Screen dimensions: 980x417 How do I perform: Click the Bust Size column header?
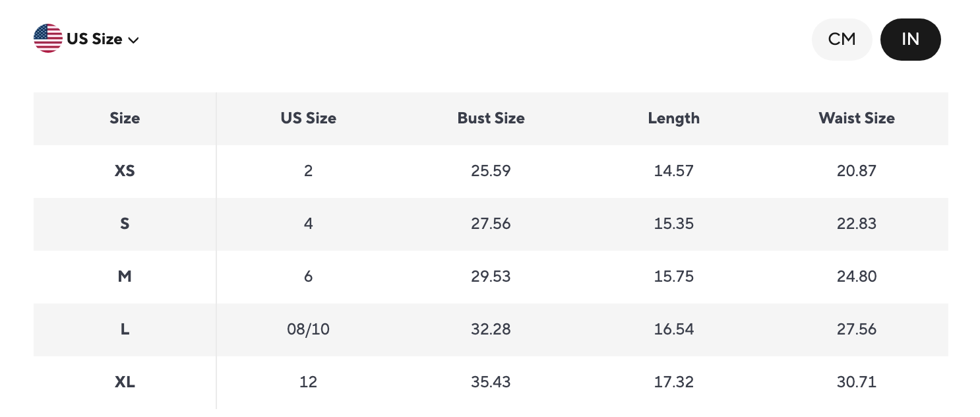[x=491, y=119]
